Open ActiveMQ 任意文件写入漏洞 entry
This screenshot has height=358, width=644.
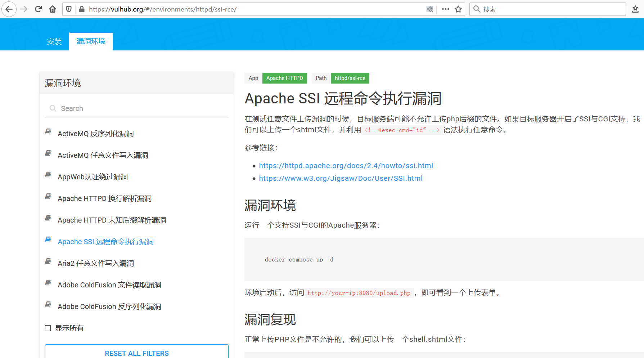point(103,155)
